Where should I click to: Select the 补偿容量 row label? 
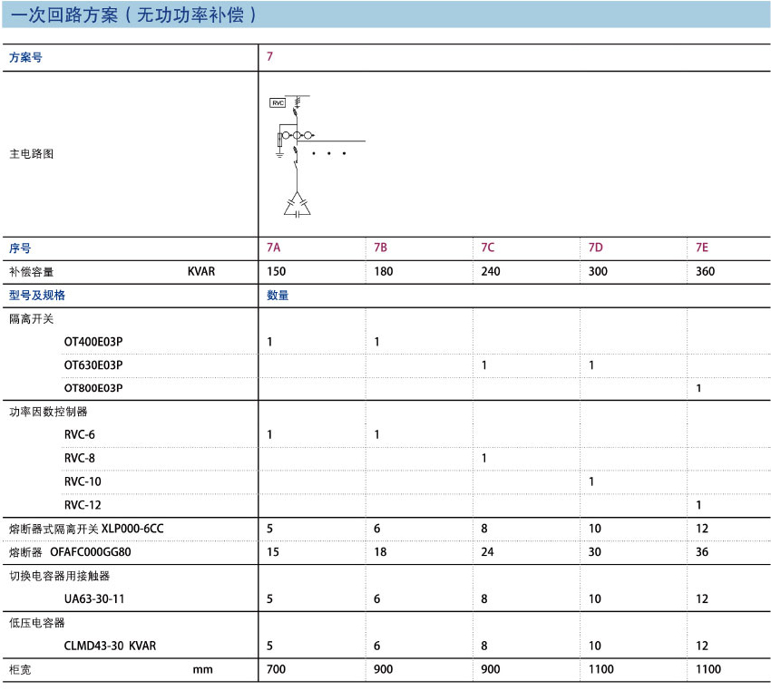coord(32,272)
